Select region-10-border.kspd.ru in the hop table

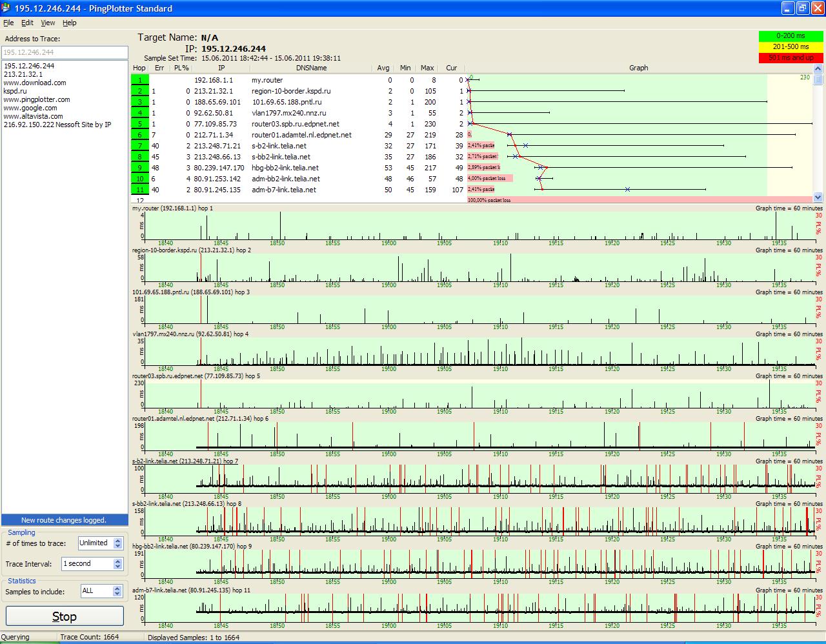(x=291, y=91)
